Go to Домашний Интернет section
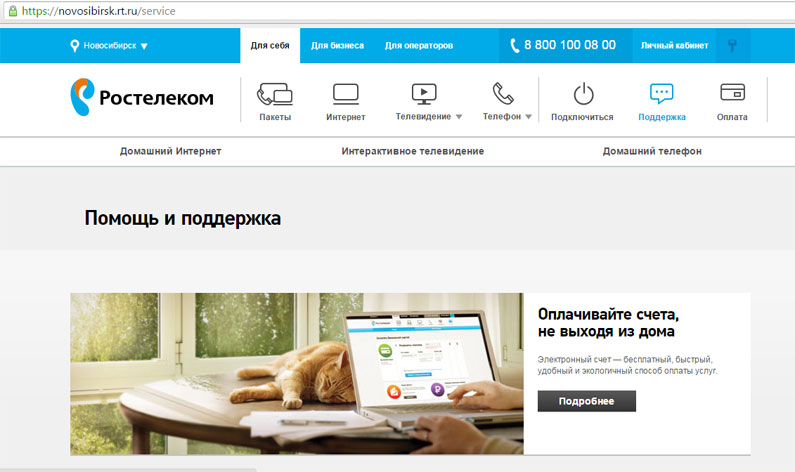This screenshot has height=472, width=795. (x=170, y=151)
